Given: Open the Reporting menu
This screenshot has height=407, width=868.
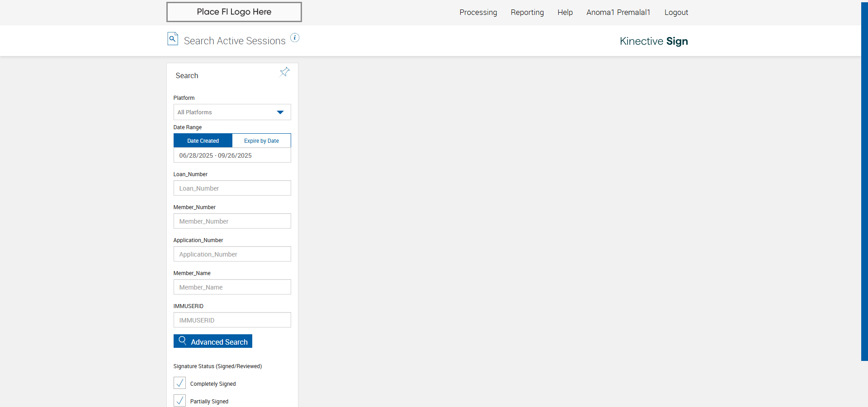Looking at the screenshot, I should pyautogui.click(x=527, y=13).
